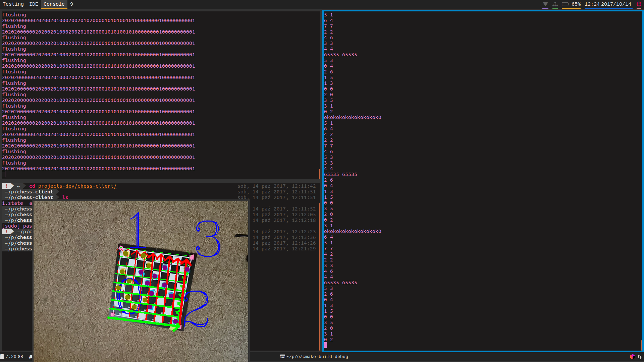Click the first okokokokokokokok0 line

(353, 117)
